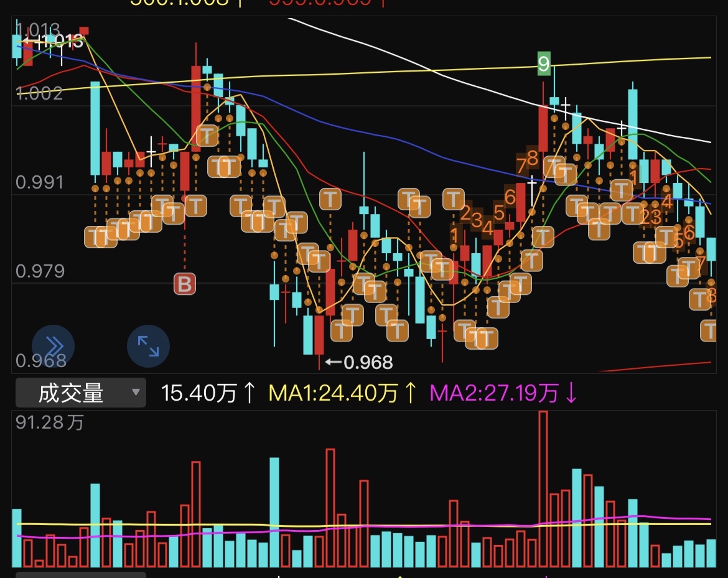The width and height of the screenshot is (728, 578).
Task: Open the 成交量 indicator dropdown
Action: click(81, 393)
